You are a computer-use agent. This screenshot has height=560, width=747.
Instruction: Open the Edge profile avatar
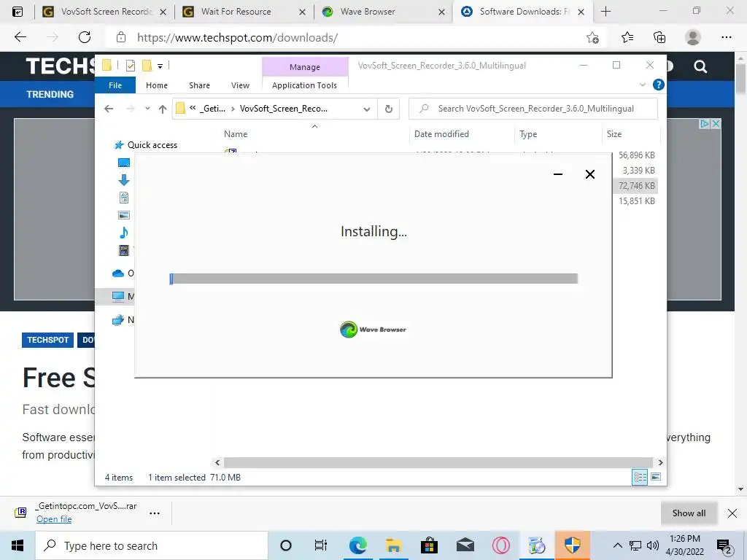(x=693, y=37)
